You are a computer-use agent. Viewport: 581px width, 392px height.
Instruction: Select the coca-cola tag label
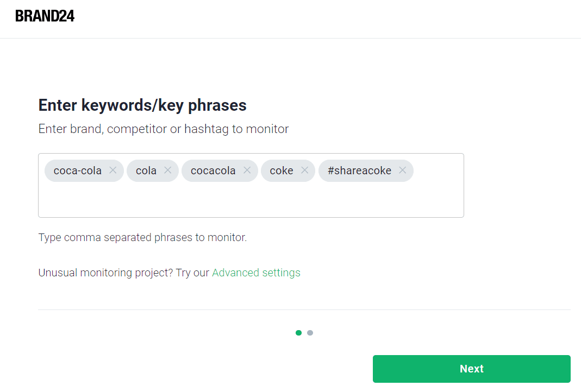click(x=77, y=170)
